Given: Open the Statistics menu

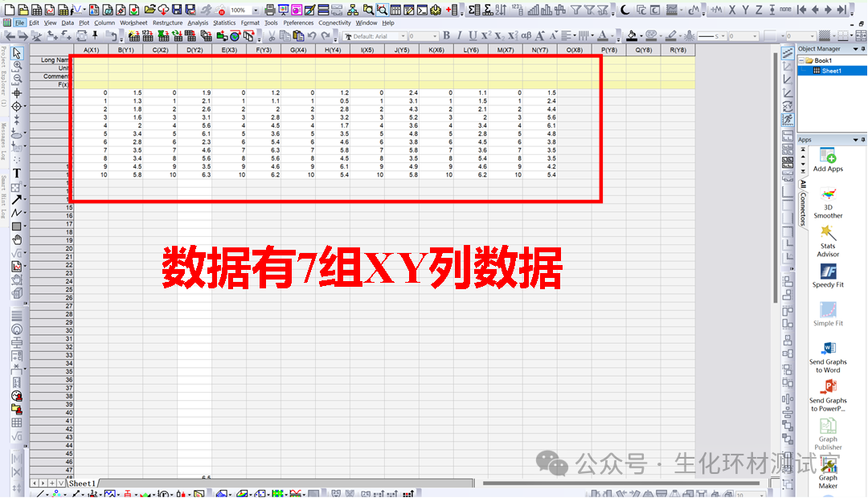Looking at the screenshot, I should point(224,22).
